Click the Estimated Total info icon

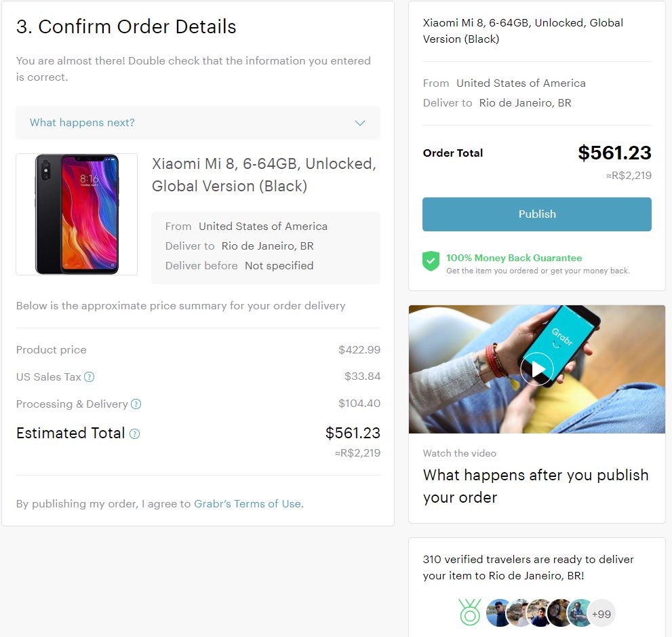pos(134,434)
